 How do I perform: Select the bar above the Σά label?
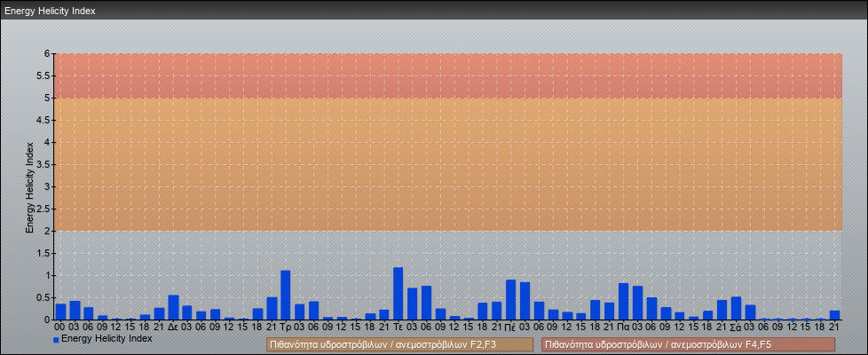click(x=737, y=309)
